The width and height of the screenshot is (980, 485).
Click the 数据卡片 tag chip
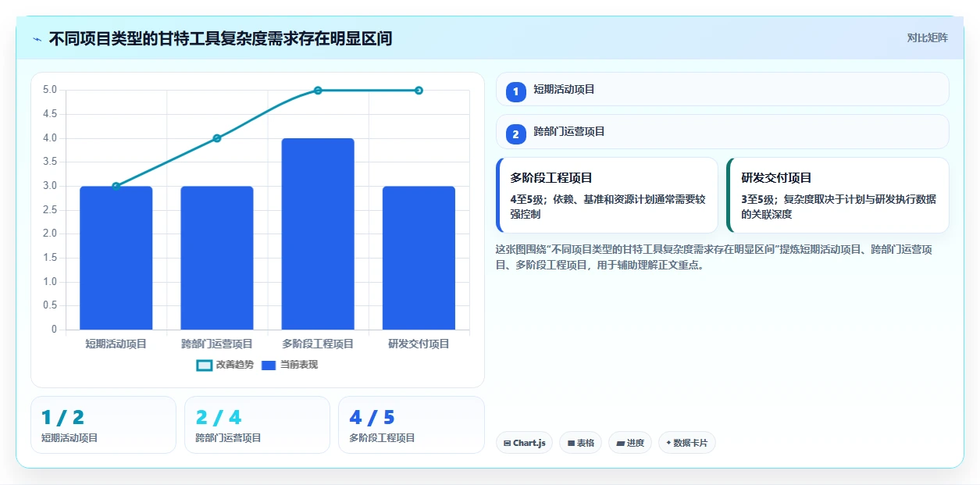click(x=687, y=443)
